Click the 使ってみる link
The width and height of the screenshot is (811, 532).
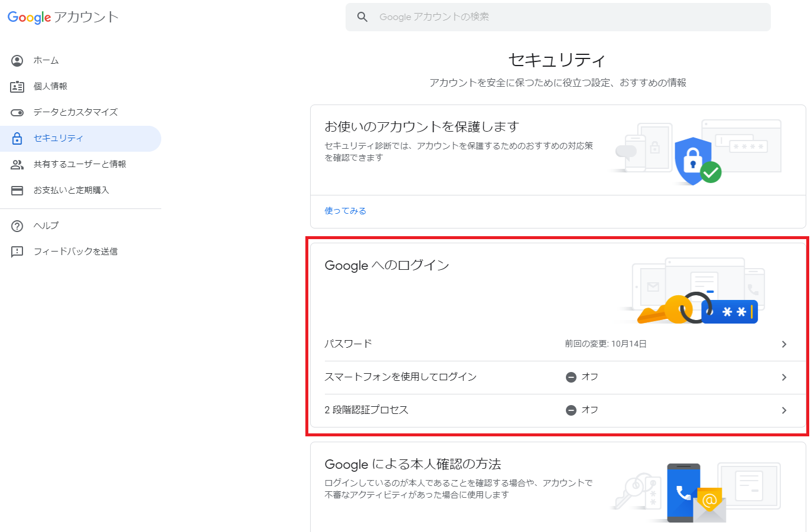point(346,211)
